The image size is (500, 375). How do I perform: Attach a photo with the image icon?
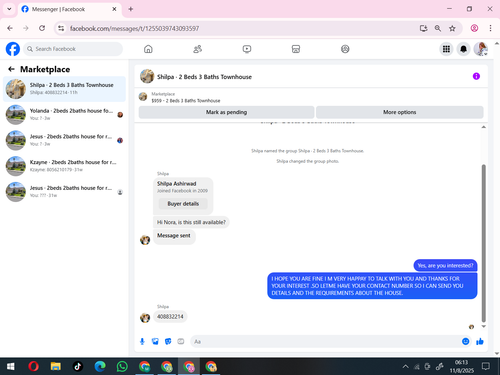(x=155, y=341)
